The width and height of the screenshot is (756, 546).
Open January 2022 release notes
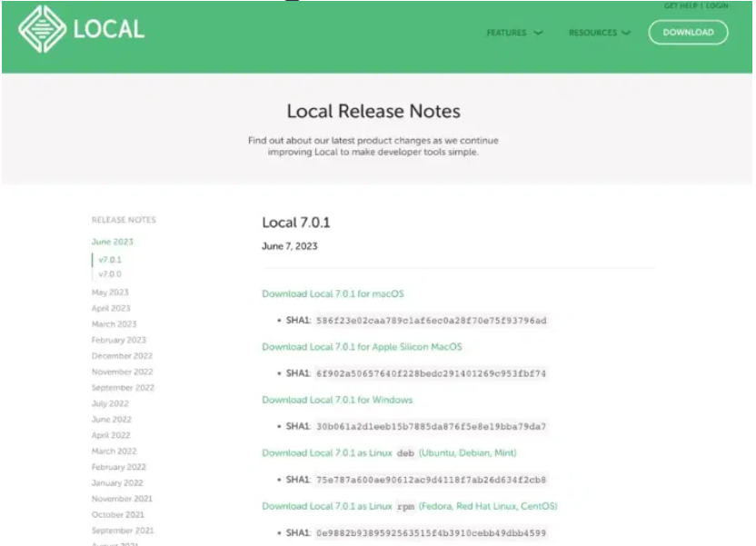pyautogui.click(x=117, y=483)
